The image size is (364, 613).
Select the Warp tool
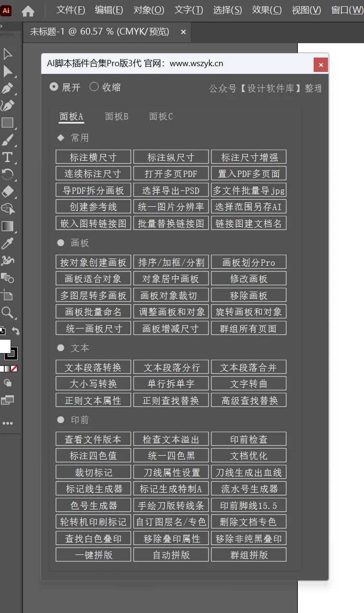tap(8, 260)
